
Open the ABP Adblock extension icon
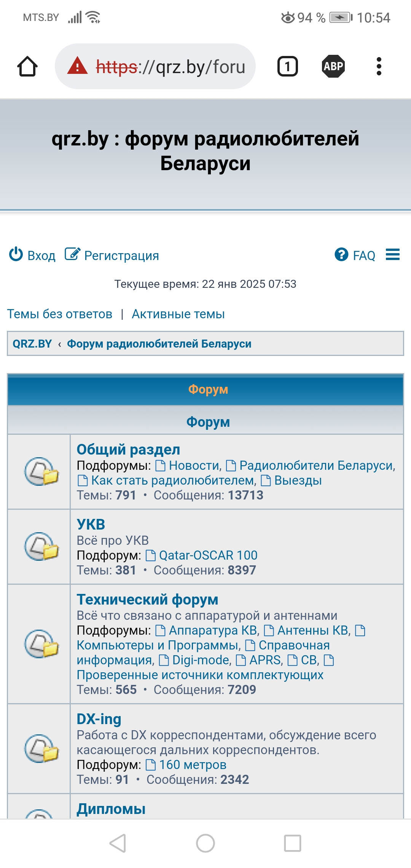[333, 67]
